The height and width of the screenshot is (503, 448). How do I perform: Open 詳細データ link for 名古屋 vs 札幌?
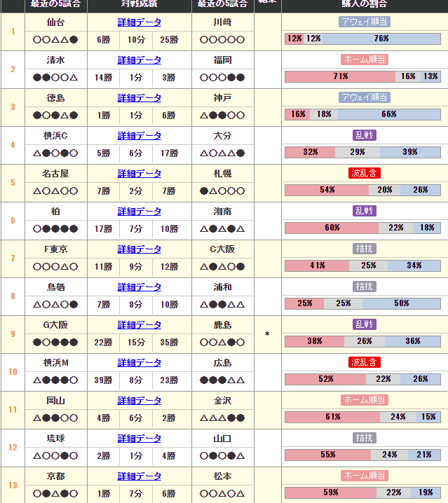pyautogui.click(x=139, y=174)
